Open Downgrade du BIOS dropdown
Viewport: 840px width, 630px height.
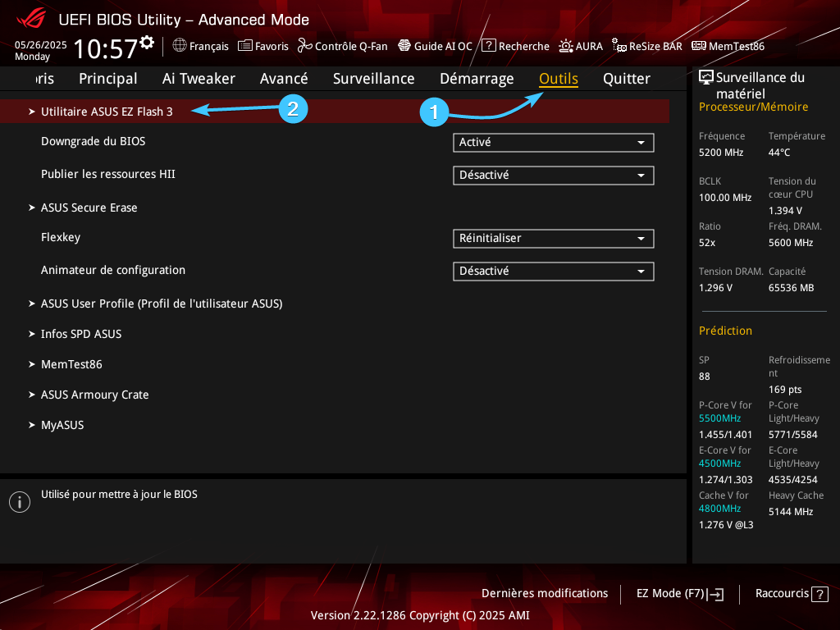click(x=554, y=143)
